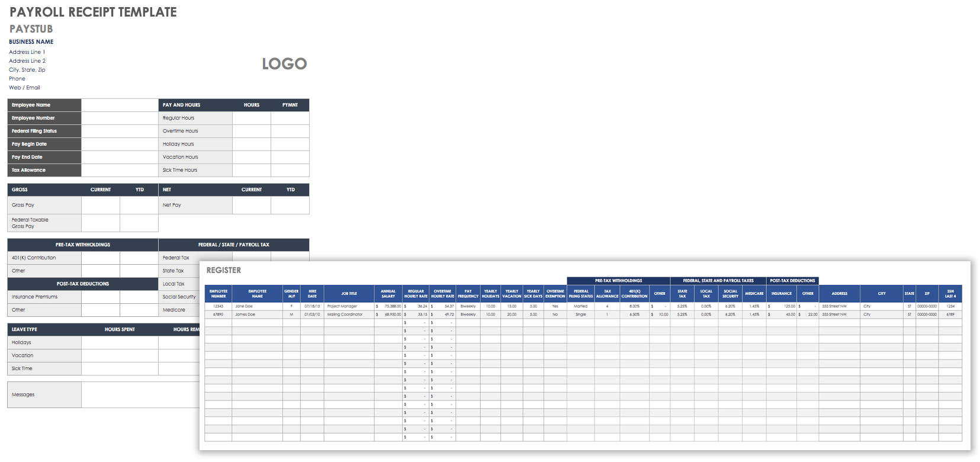Viewport: 980px width, 462px height.
Task: Click the Employee Name input cell
Action: [x=120, y=105]
